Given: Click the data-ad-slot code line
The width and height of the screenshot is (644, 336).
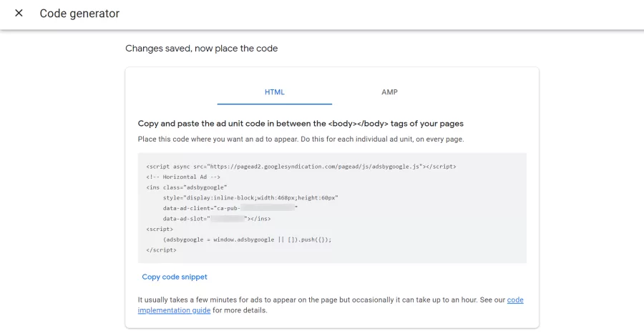Looking at the screenshot, I should [217, 219].
